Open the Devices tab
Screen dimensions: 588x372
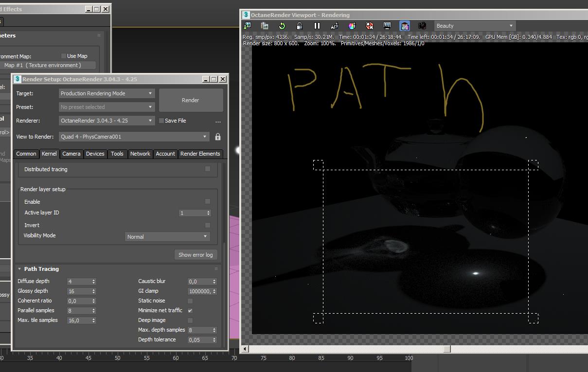[95, 154]
